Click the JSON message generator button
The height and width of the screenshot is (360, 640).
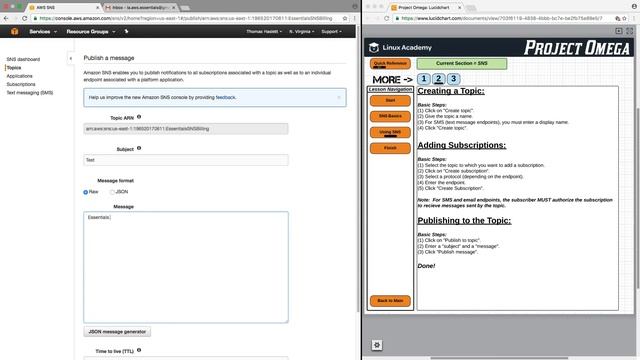tap(117, 332)
